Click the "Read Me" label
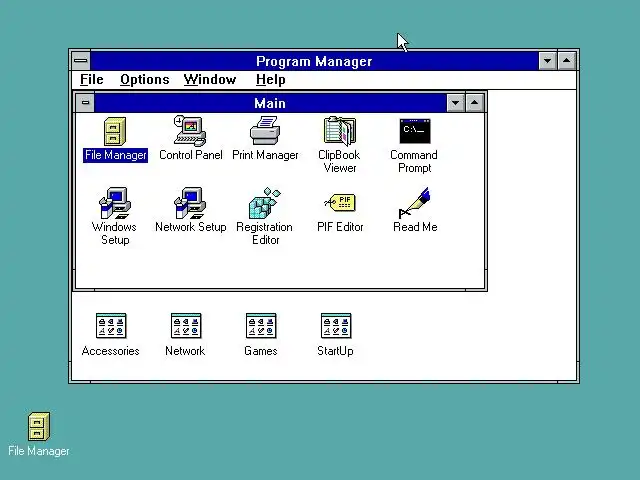 [x=415, y=227]
